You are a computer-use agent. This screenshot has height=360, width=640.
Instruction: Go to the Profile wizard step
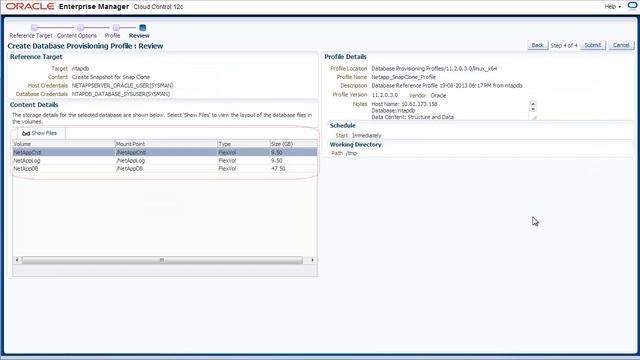pos(112,36)
